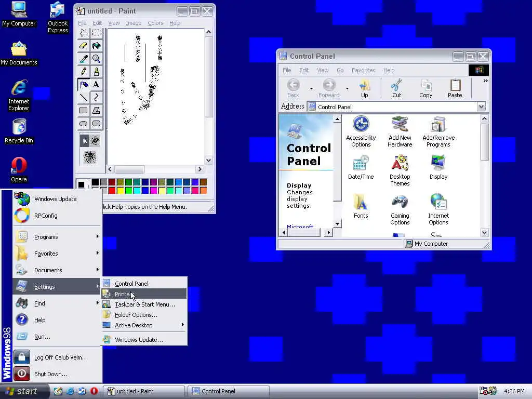Image resolution: width=532 pixels, height=399 pixels.
Task: Select the medium airbrush spray size option
Action: tap(95, 140)
